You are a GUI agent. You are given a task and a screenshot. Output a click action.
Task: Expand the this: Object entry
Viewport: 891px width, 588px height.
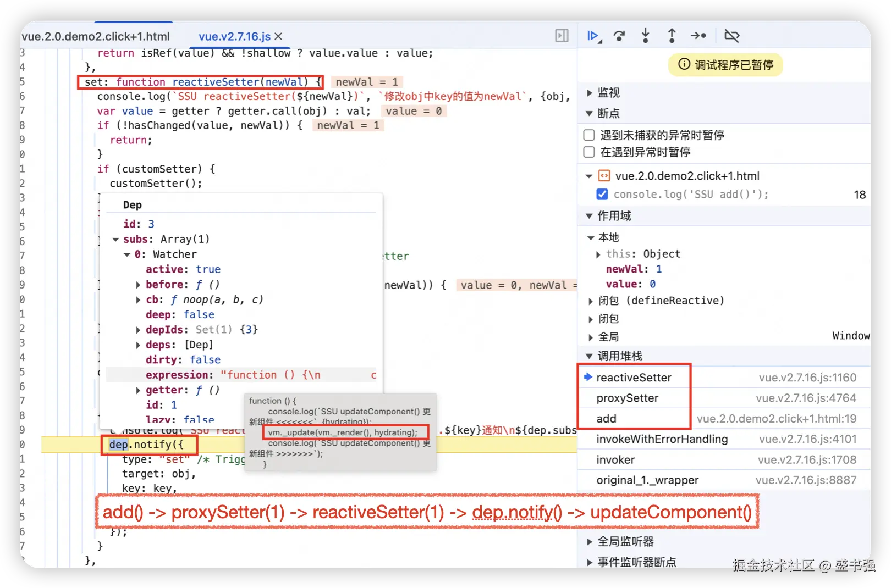[598, 254]
